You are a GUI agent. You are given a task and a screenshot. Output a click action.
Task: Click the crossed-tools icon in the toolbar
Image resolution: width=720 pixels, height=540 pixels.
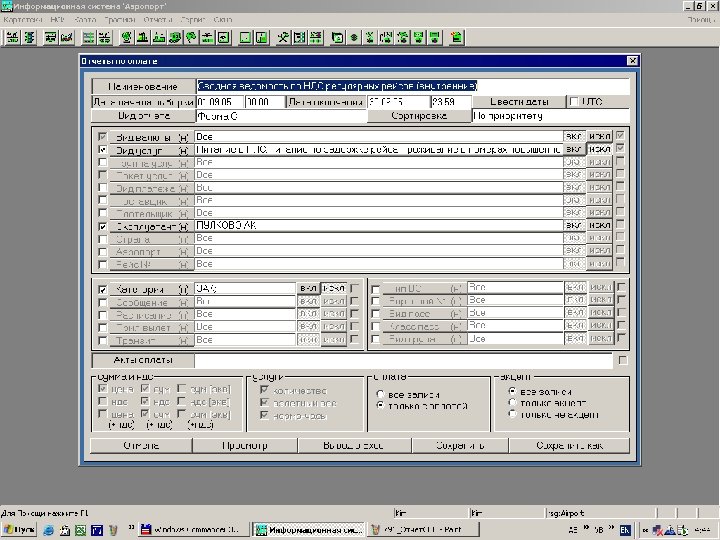click(x=283, y=37)
